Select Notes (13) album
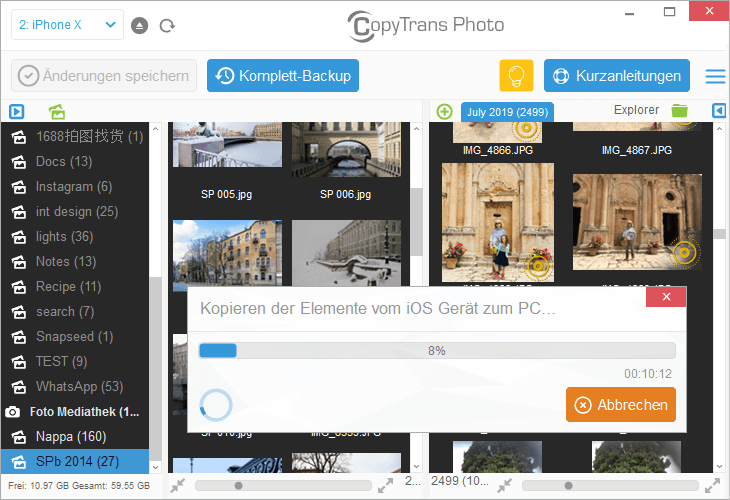This screenshot has height=500, width=730. pos(75,262)
